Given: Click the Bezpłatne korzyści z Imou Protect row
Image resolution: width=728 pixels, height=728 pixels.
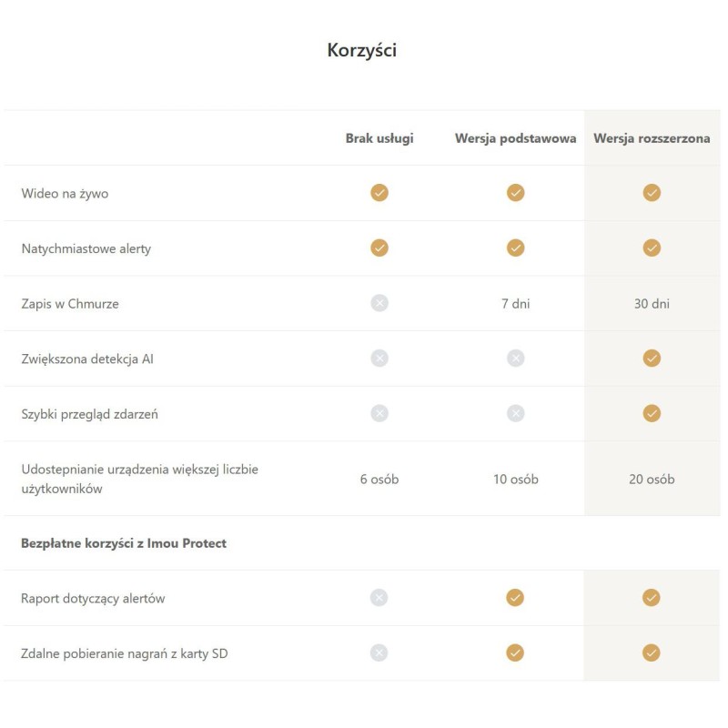Looking at the screenshot, I should click(124, 543).
